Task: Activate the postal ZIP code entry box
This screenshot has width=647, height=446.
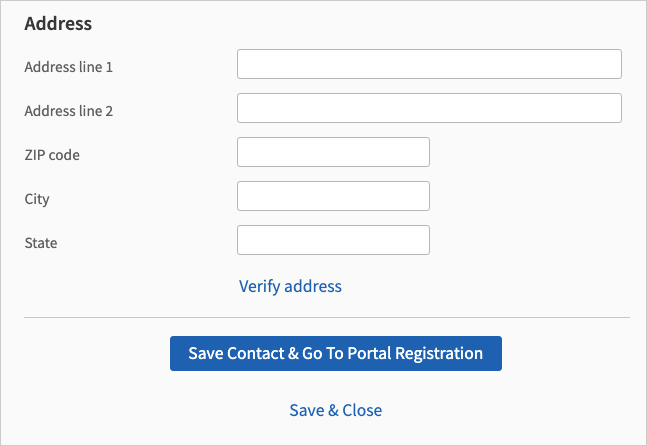Action: (333, 152)
